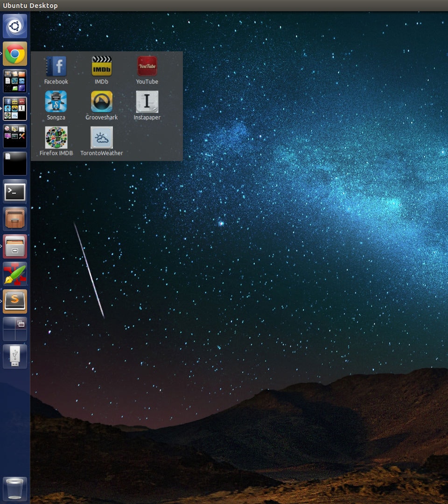Click the USB drive icon in the dock

coord(14,356)
